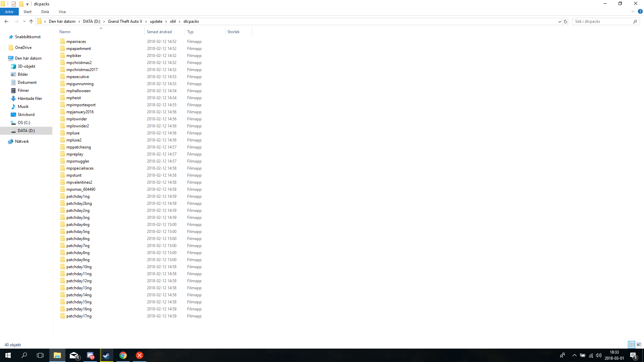Image resolution: width=644 pixels, height=362 pixels.
Task: Open Bilder in the navigation pane
Action: point(23,74)
